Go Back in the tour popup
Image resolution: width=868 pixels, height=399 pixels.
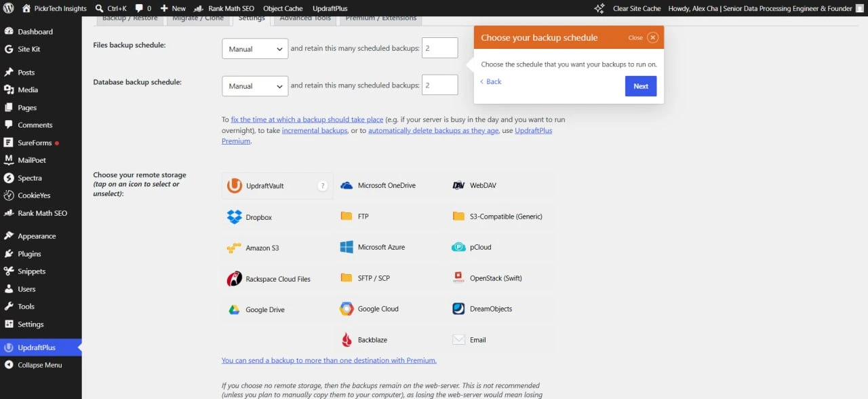pyautogui.click(x=491, y=81)
